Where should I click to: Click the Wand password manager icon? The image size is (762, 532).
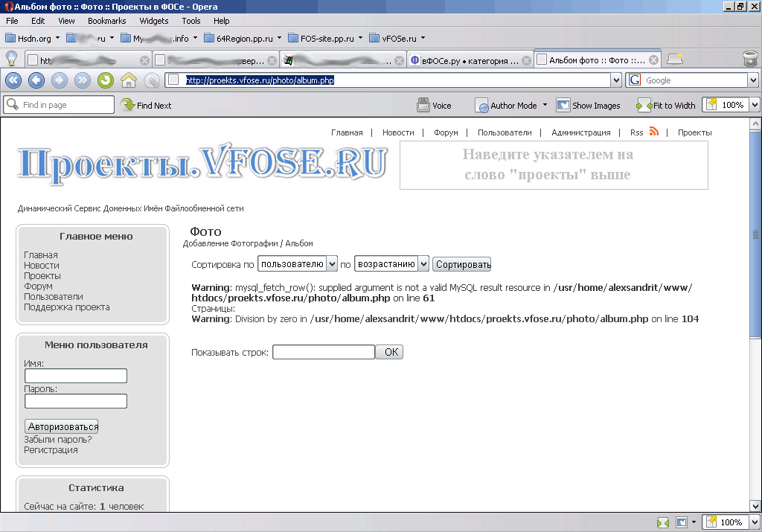tap(152, 80)
